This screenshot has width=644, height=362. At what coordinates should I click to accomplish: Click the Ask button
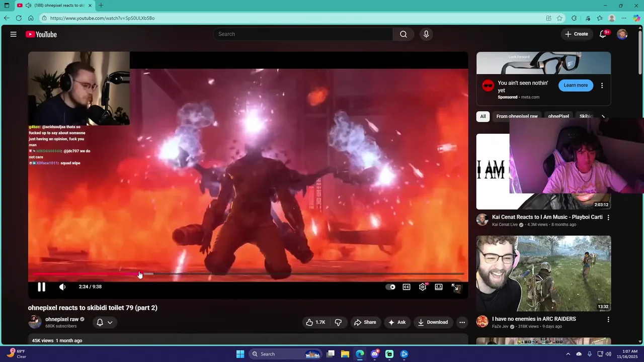tap(397, 322)
